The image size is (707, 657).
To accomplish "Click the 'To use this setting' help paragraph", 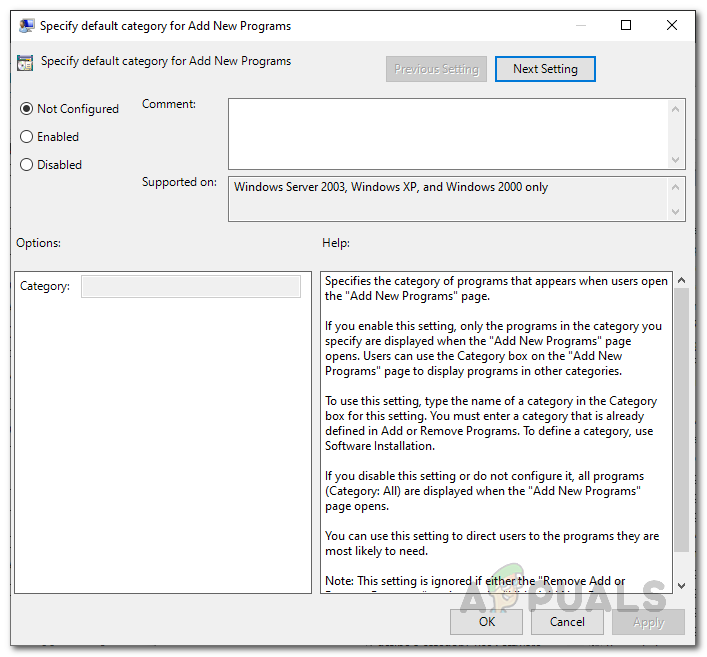I will 491,423.
